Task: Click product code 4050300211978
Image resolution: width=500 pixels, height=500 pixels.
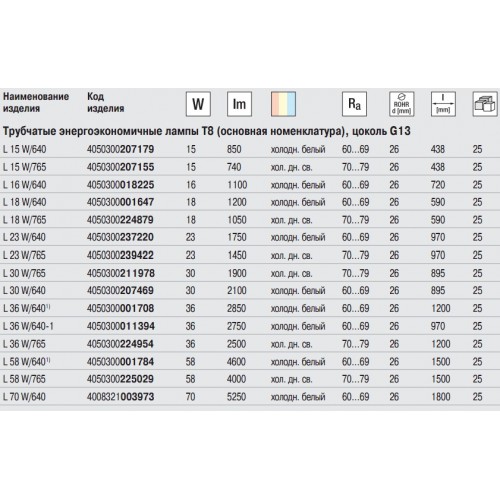Action: tap(121, 273)
